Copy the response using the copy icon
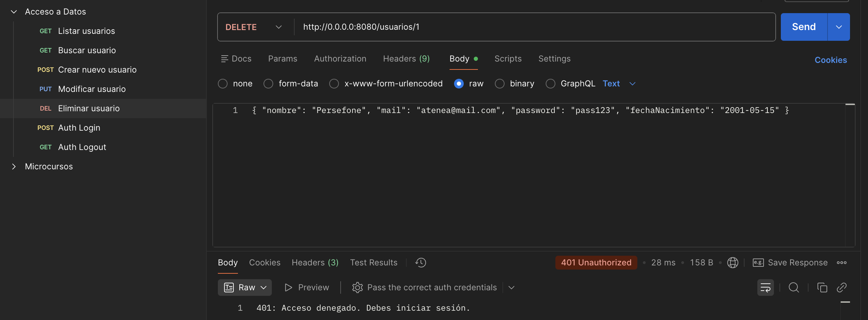This screenshot has width=868, height=320. pos(822,288)
